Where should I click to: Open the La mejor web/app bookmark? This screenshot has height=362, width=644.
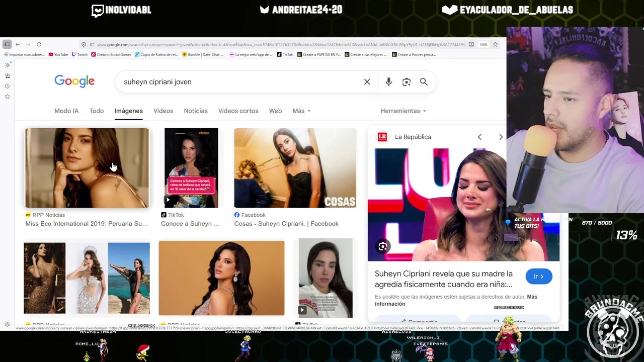tap(251, 54)
